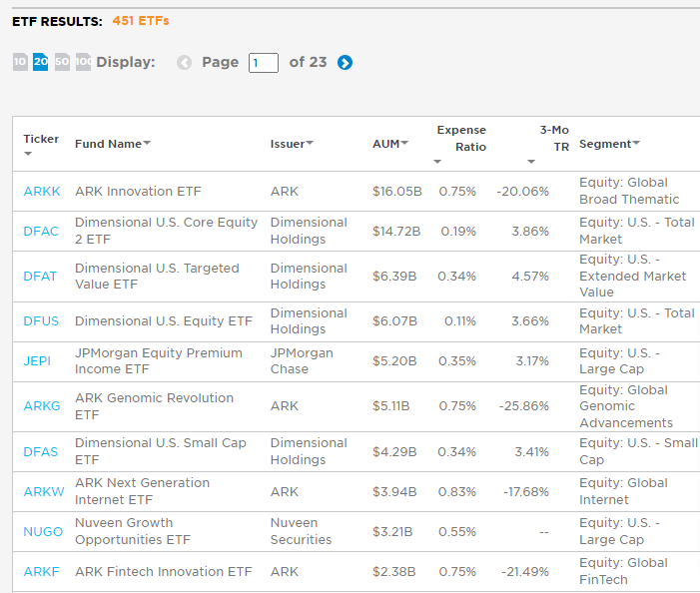Click the '$2.38B' AUM value
The height and width of the screenshot is (593, 700).
point(394,572)
